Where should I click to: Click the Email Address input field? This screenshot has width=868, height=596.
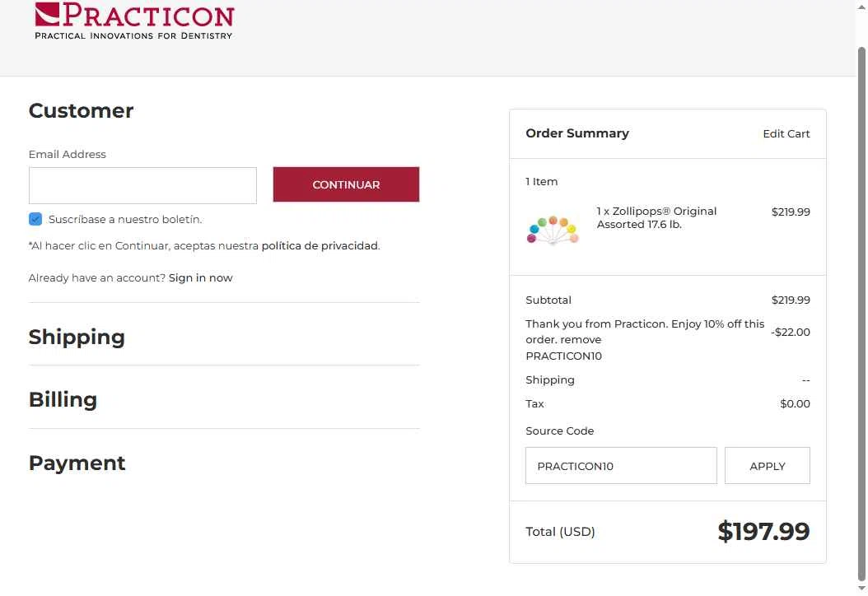[142, 185]
